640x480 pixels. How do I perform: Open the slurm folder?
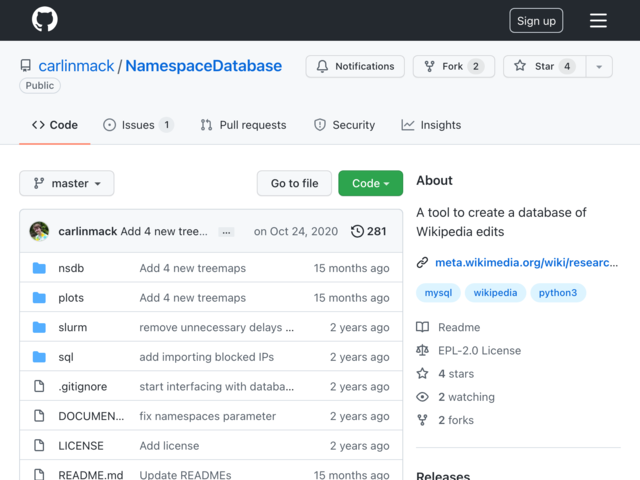(73, 327)
